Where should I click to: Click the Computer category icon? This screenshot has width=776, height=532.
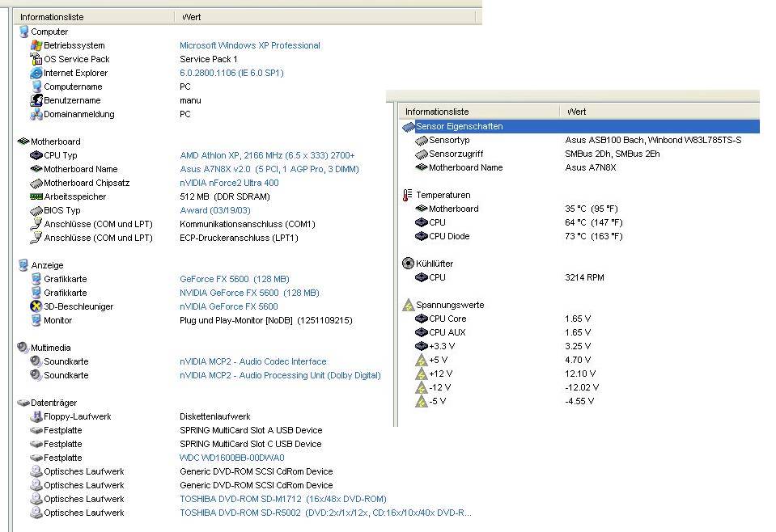coord(23,32)
